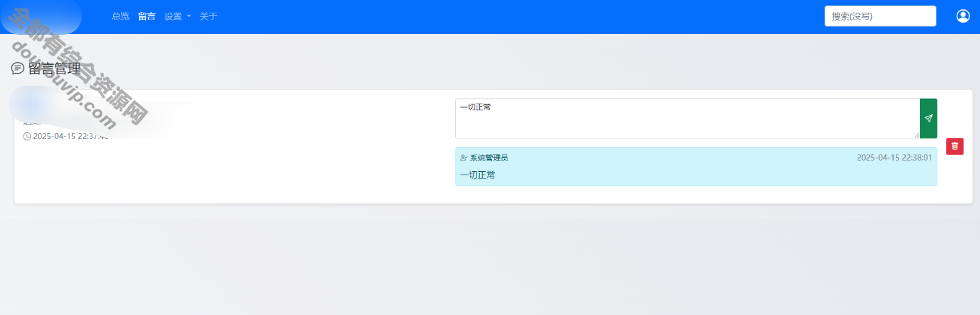Send the reply with the green paper-plane button

tap(929, 118)
